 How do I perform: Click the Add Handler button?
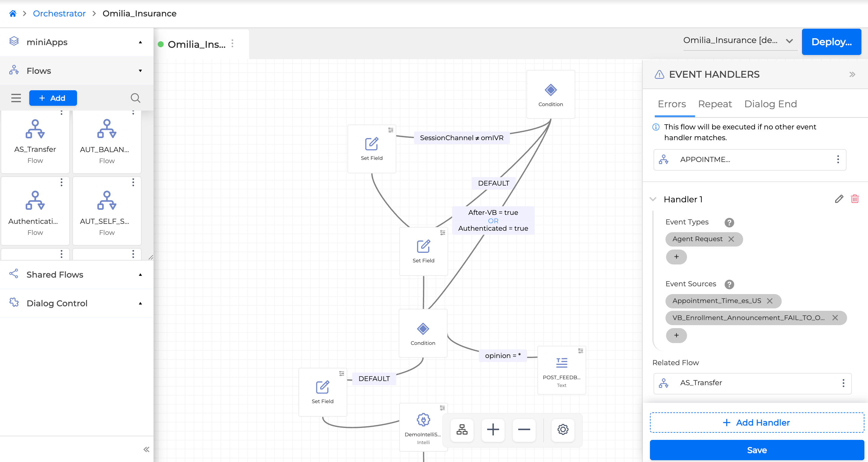[x=757, y=423]
